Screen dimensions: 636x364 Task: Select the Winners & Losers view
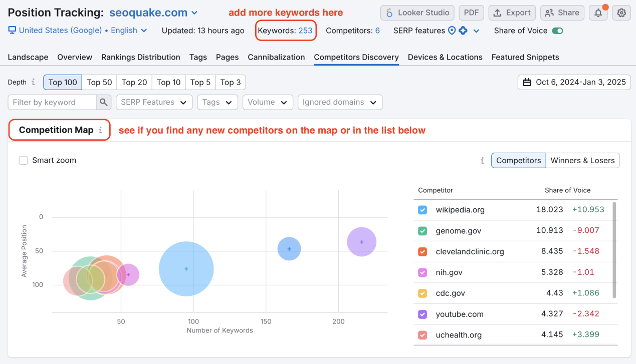tap(582, 161)
